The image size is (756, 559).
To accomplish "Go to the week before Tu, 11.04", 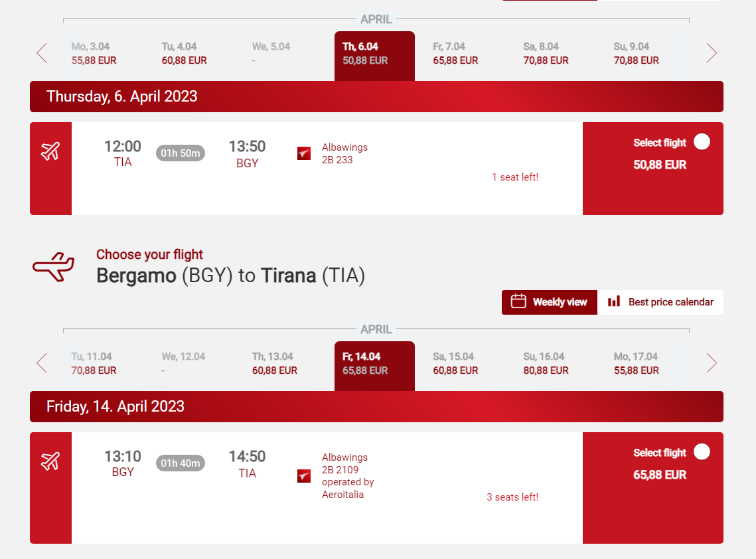I will [x=42, y=363].
